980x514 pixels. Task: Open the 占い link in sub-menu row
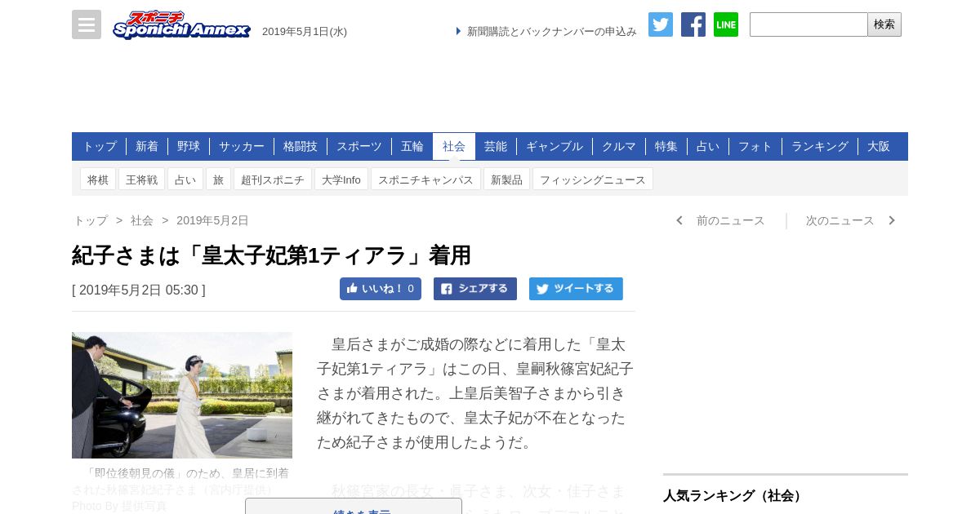pos(185,179)
